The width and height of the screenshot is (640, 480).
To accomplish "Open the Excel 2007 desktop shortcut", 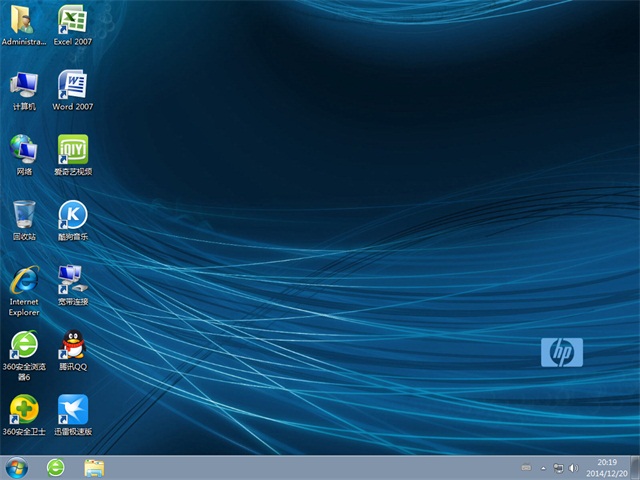I will click(72, 20).
